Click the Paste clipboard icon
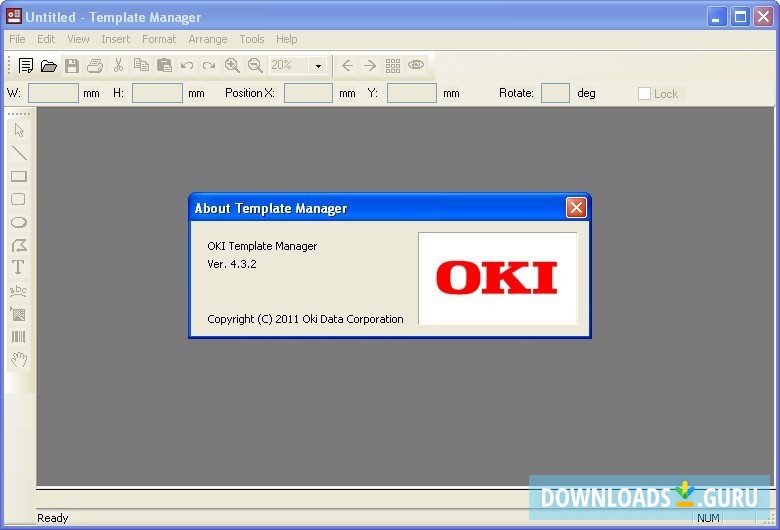 point(164,65)
